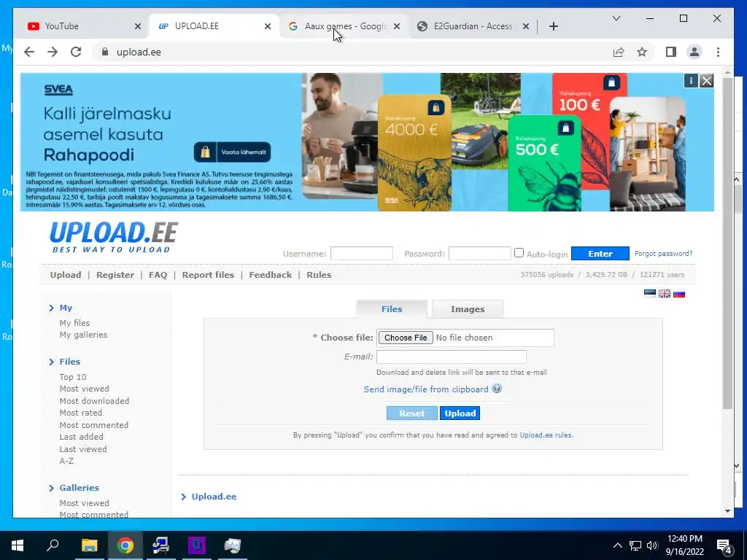Go back using the browser back arrow
Viewport: 747px width, 560px height.
(x=29, y=52)
